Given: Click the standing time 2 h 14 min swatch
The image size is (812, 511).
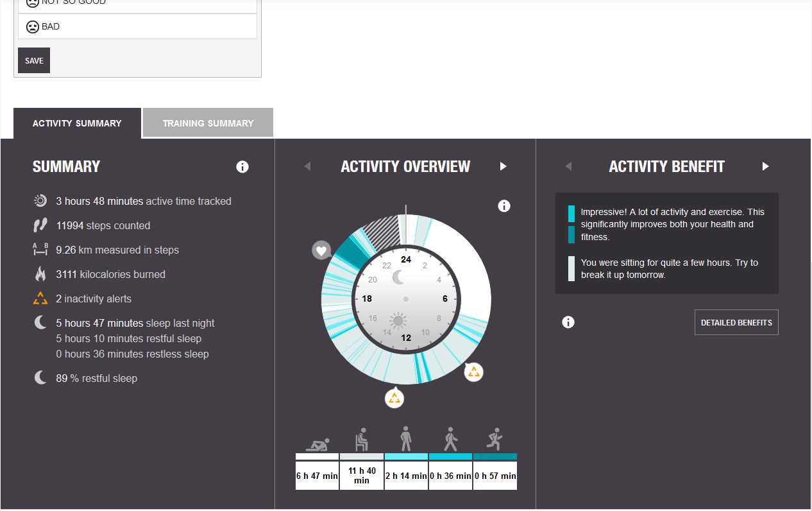Looking at the screenshot, I should (x=406, y=456).
